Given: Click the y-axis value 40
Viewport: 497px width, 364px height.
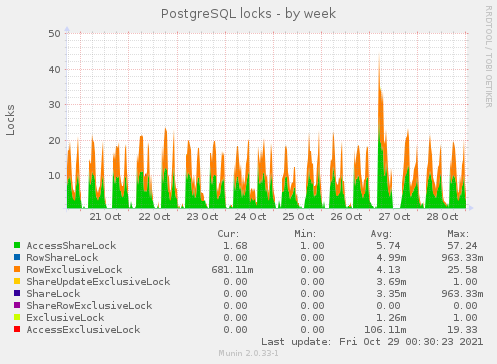Looking at the screenshot, I should pyautogui.click(x=54, y=70).
